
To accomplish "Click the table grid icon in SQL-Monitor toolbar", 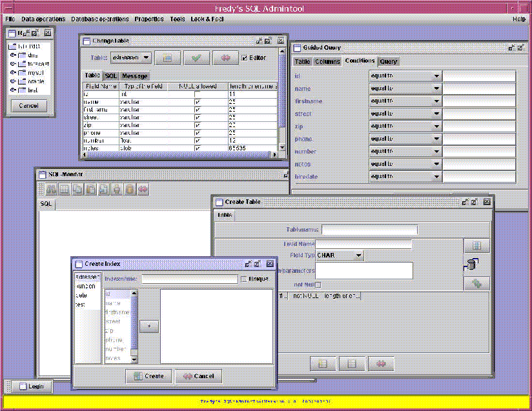I will tap(65, 189).
